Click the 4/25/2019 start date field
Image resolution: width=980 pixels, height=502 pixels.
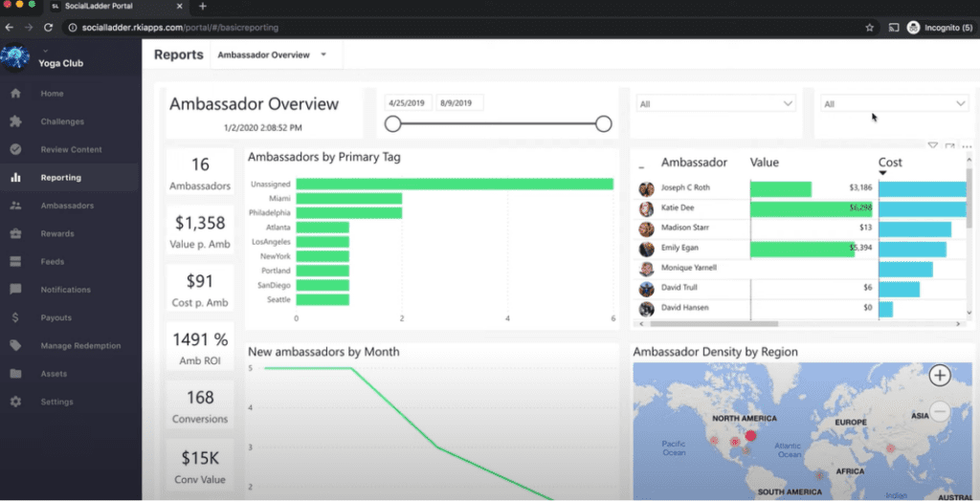[409, 102]
